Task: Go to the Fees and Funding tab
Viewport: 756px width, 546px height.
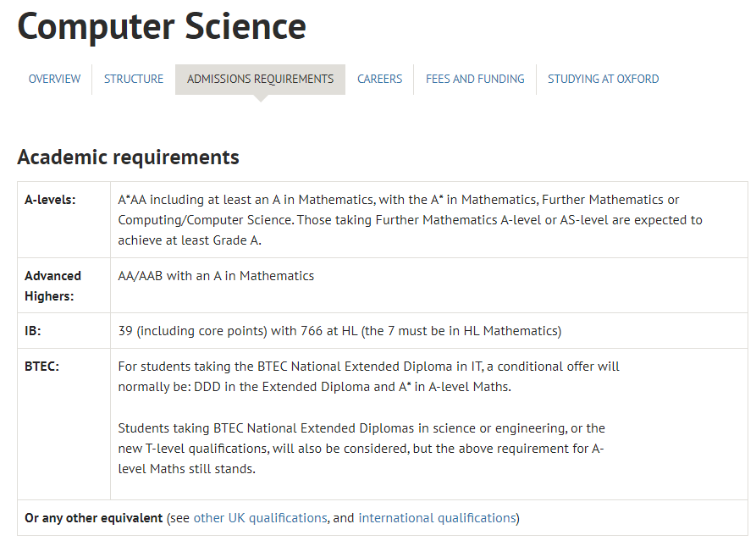Action: pos(475,79)
